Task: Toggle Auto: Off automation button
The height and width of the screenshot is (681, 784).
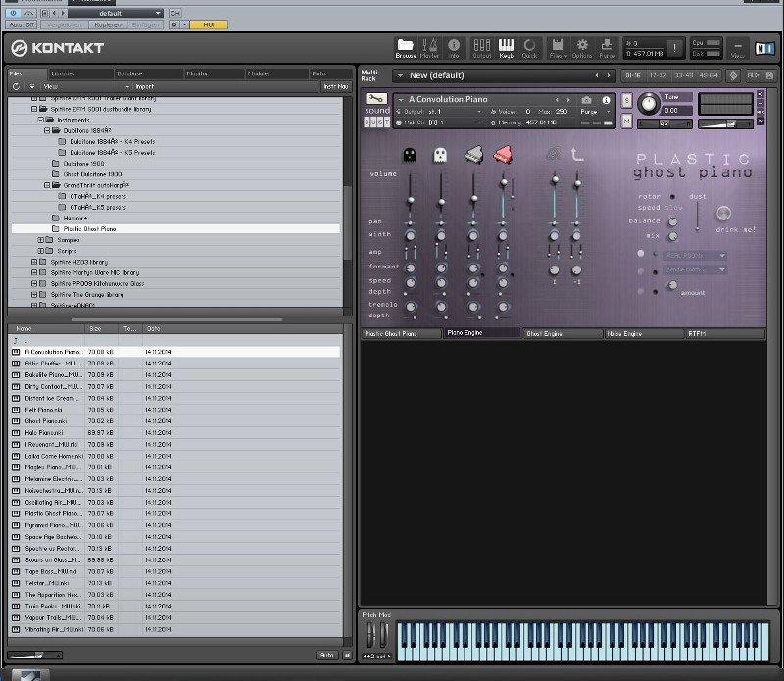Action: (x=22, y=24)
